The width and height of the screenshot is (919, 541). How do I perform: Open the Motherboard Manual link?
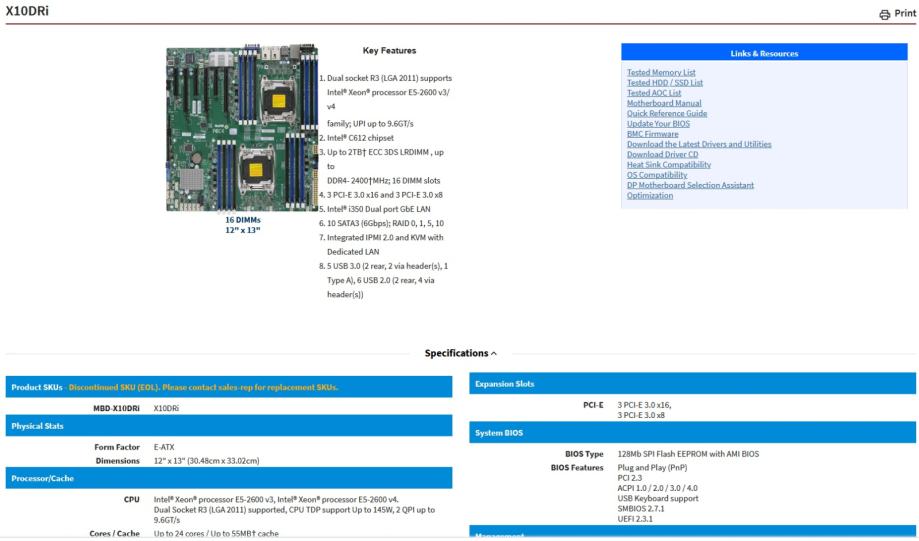click(664, 103)
